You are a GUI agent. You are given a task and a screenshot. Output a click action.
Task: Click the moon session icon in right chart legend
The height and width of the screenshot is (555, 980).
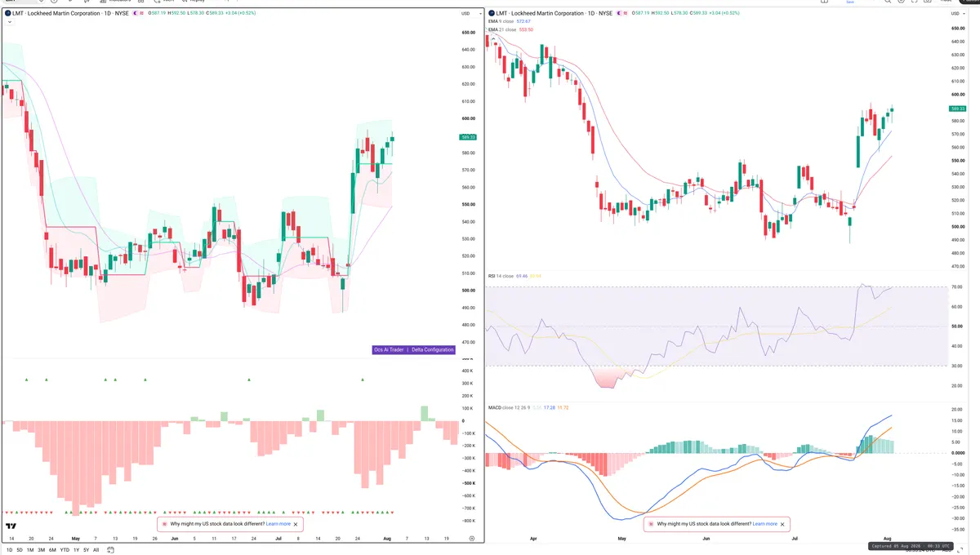[x=619, y=14]
